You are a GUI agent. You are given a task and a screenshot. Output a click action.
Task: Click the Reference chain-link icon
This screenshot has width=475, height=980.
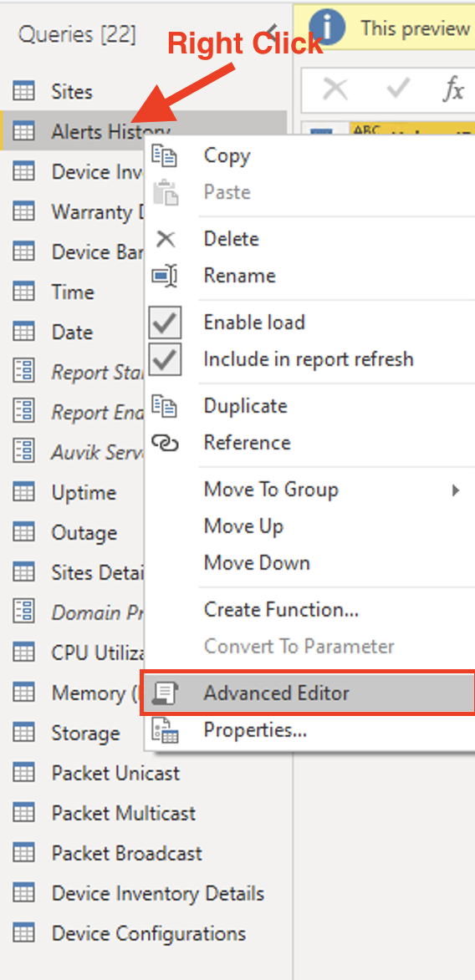pyautogui.click(x=166, y=443)
